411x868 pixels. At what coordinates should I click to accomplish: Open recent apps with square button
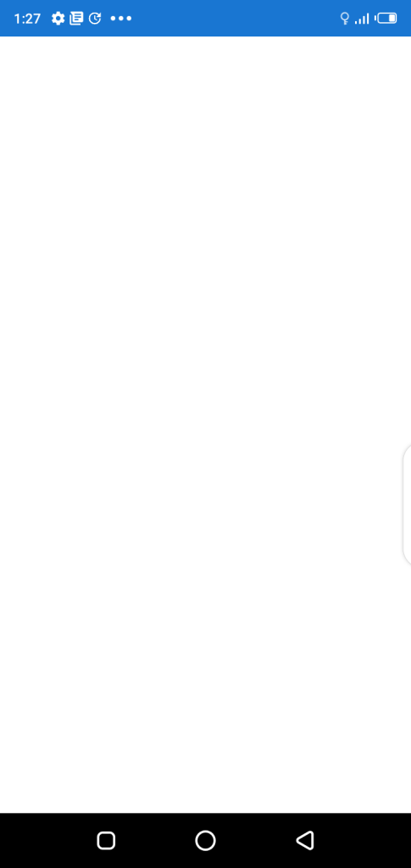tap(106, 840)
